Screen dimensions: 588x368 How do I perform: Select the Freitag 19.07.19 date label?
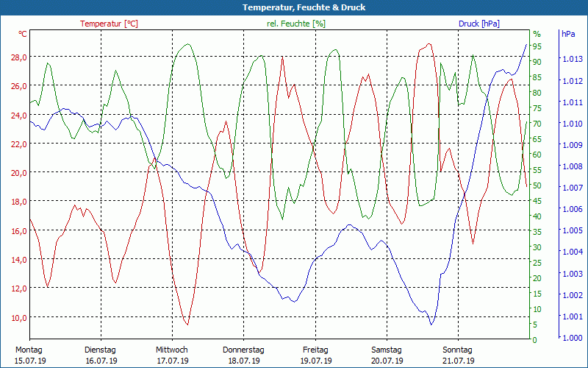315,355
